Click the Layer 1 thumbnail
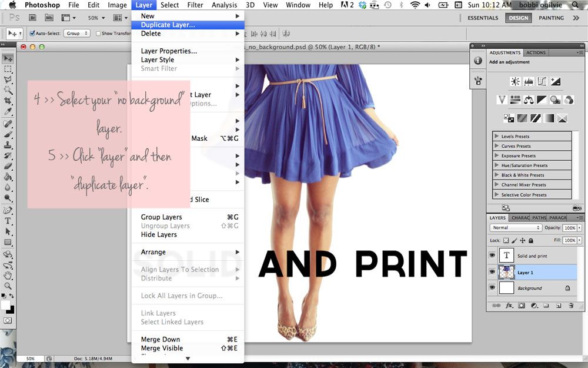 tap(506, 272)
